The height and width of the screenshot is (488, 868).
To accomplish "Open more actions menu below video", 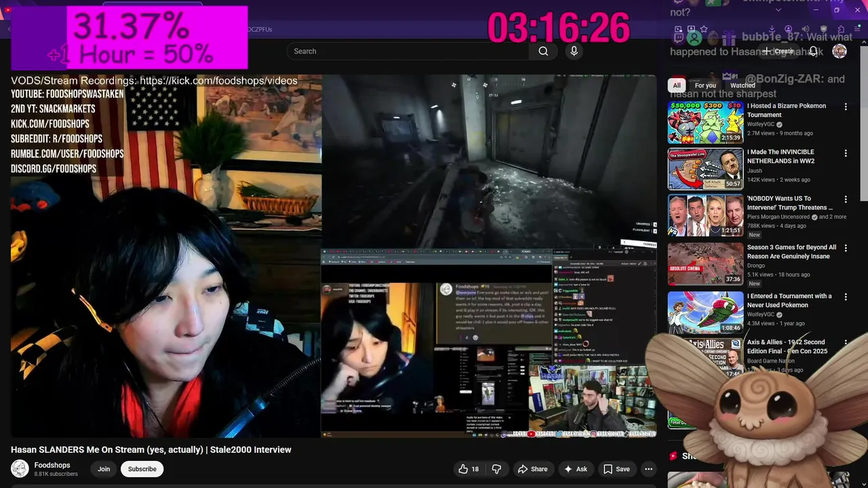I will 648,469.
